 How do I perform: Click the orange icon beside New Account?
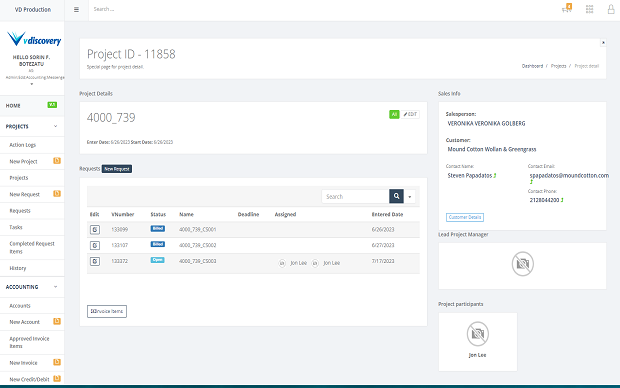57,321
